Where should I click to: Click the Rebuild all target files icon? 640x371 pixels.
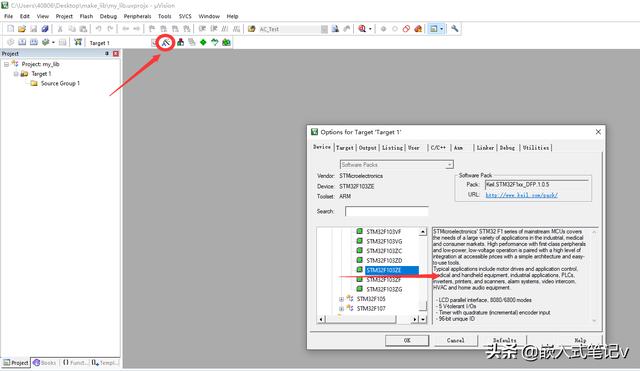point(34,42)
